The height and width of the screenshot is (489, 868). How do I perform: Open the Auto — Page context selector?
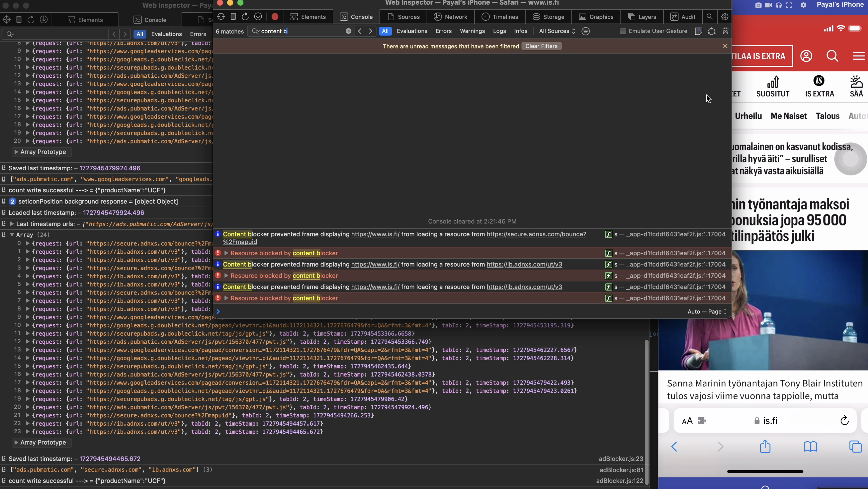point(707,311)
